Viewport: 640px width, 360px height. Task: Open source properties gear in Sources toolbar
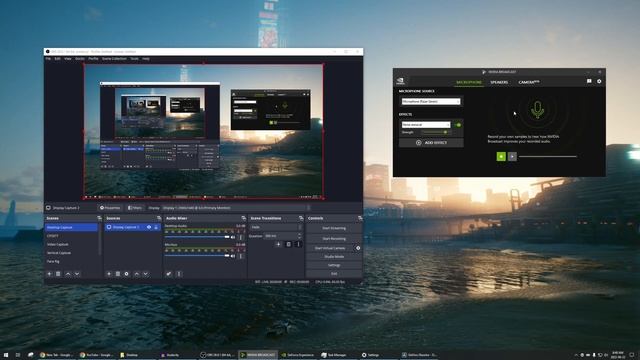coord(127,274)
